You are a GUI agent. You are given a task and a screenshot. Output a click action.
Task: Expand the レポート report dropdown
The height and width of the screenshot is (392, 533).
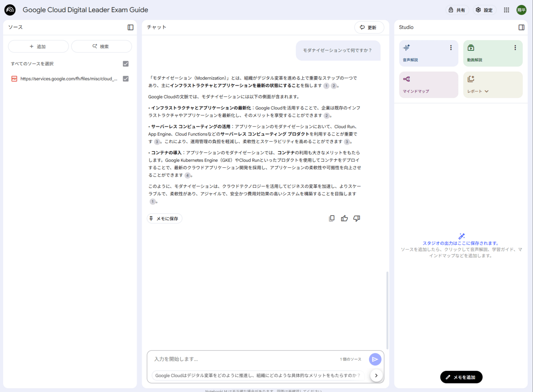point(486,91)
